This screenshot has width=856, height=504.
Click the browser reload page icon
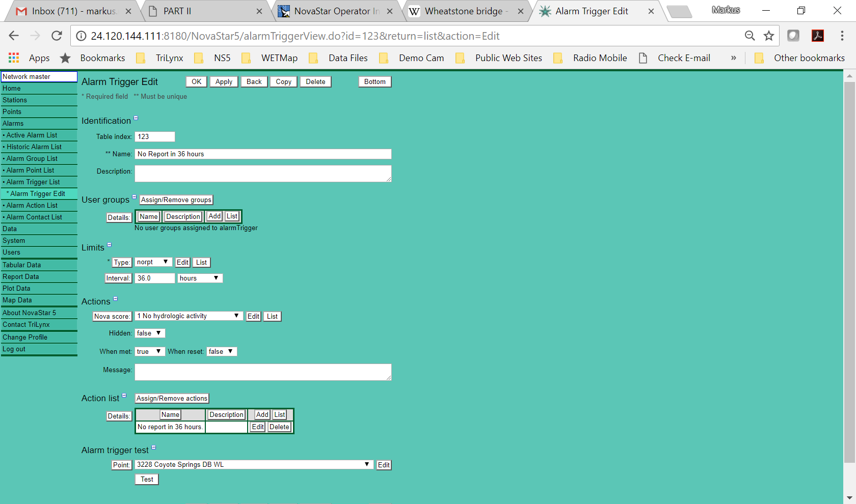click(57, 36)
